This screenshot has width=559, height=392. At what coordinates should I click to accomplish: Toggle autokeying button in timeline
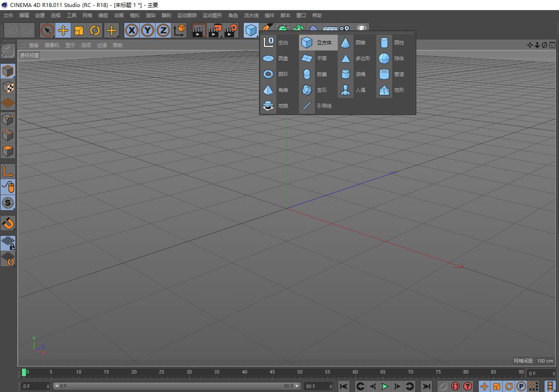(455, 386)
